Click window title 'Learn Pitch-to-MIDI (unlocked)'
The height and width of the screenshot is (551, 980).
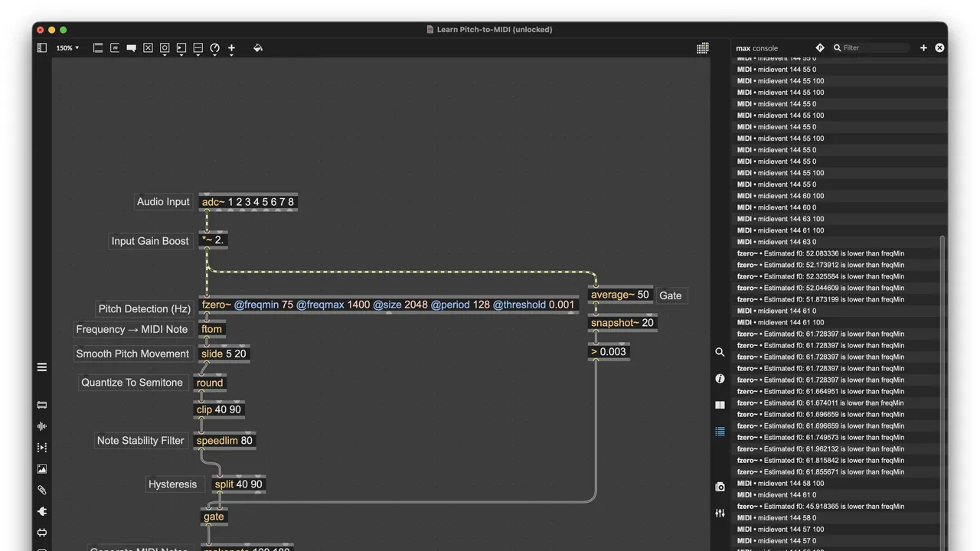[x=495, y=30]
